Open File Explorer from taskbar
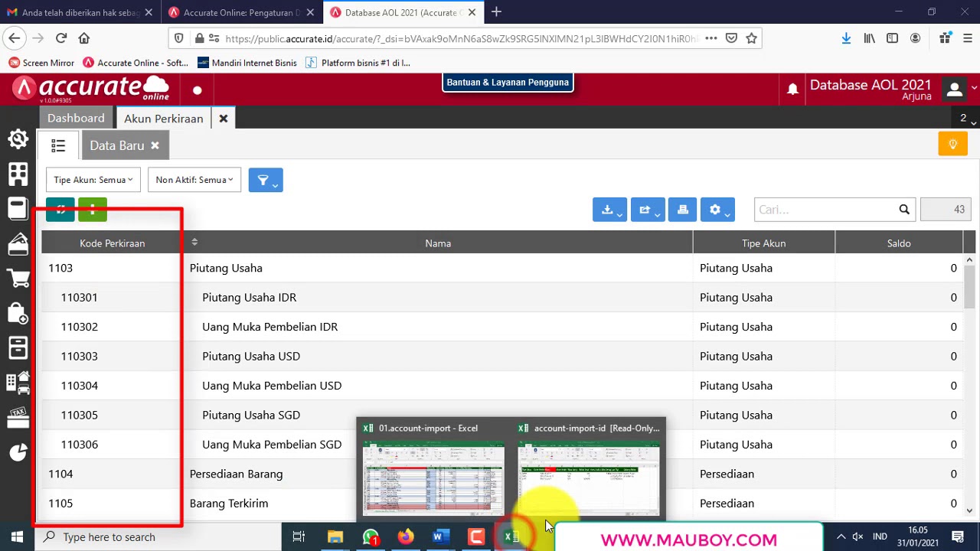980x551 pixels. (335, 536)
